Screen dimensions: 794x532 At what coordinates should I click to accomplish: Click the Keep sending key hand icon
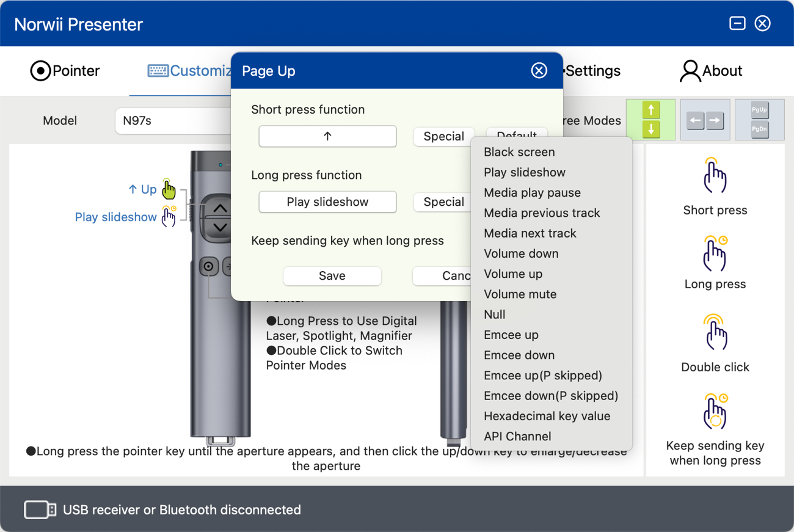pyautogui.click(x=715, y=411)
